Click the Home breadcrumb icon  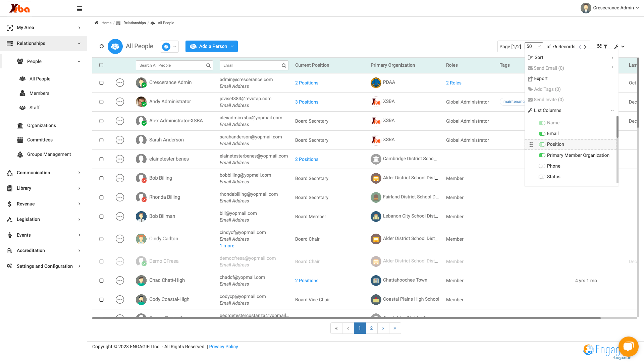[x=96, y=23]
